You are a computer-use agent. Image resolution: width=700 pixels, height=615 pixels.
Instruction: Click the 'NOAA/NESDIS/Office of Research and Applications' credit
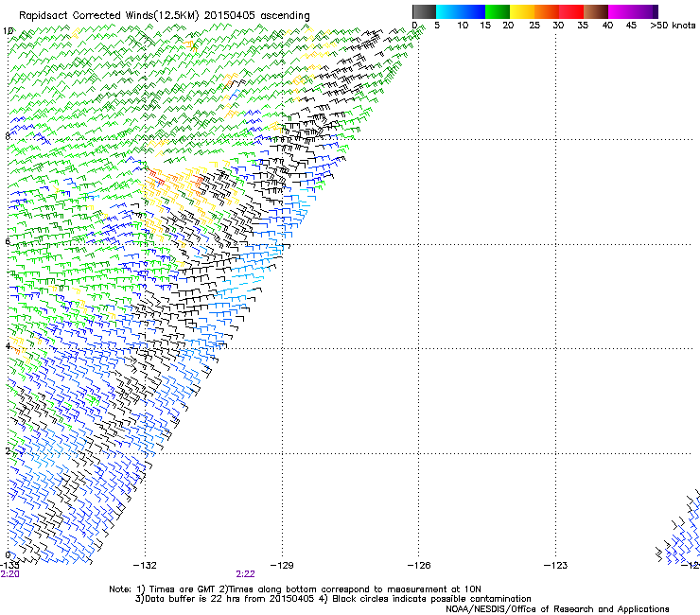click(557, 609)
